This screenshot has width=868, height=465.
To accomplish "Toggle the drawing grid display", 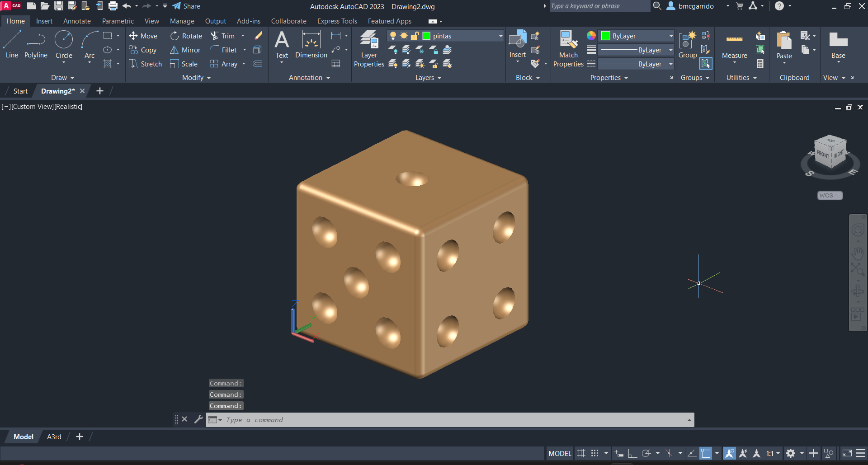I will click(581, 453).
